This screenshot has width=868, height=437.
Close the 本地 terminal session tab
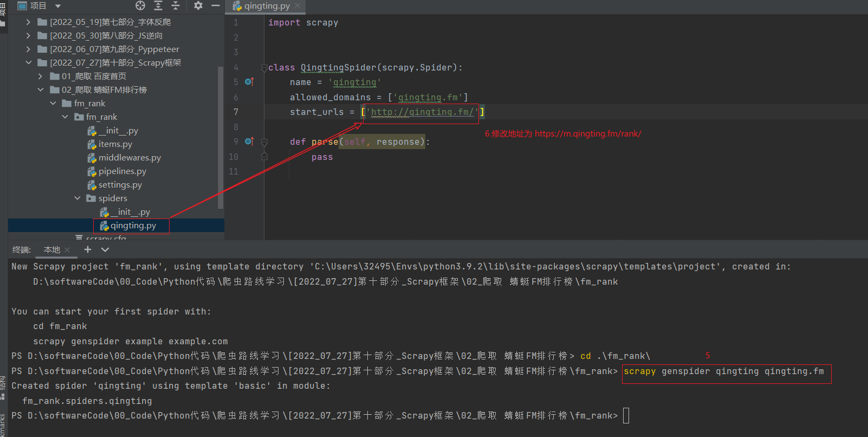(x=67, y=250)
